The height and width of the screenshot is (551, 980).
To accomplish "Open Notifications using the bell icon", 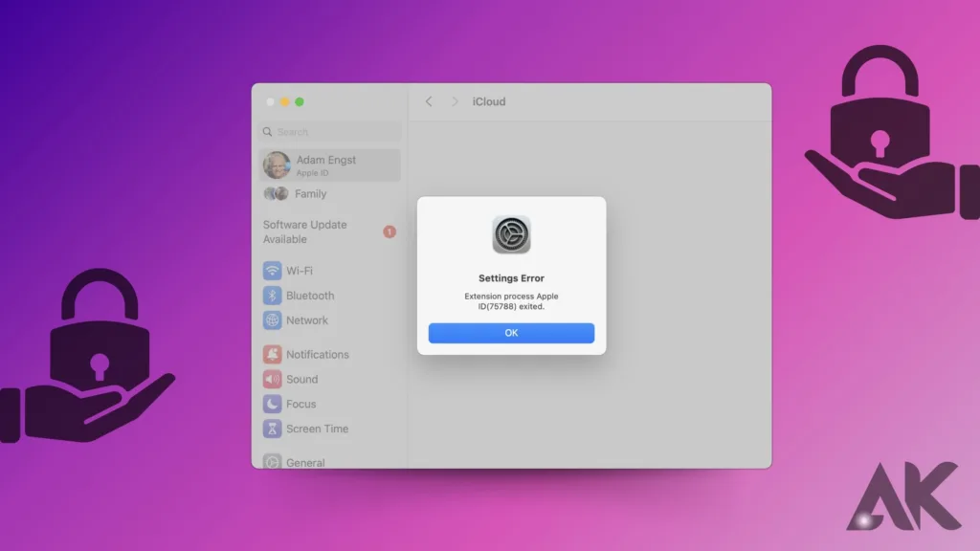I will click(x=273, y=354).
